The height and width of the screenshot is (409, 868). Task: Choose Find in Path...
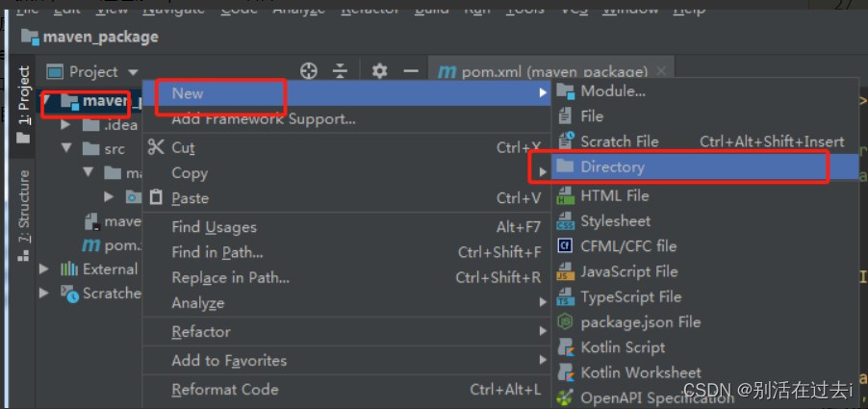(x=346, y=252)
